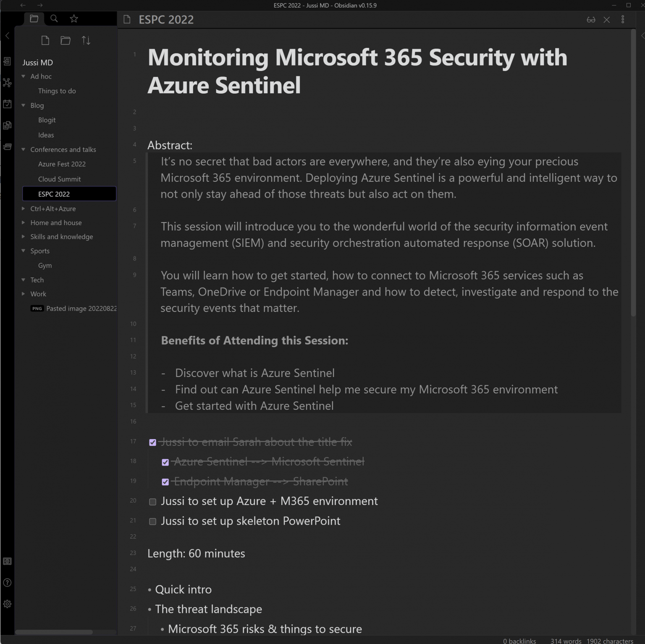Create a new folder
Viewport: 645px width, 644px height.
point(66,40)
